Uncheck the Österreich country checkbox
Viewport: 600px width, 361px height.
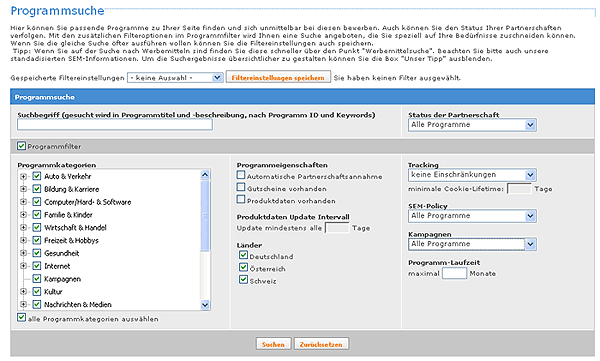[x=243, y=267]
